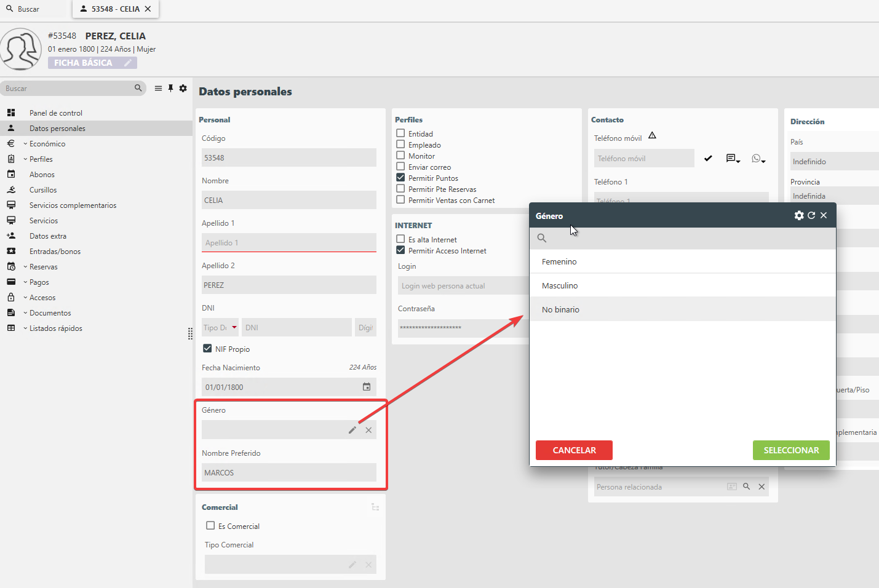Click the Panel de control dashboard icon
The width and height of the screenshot is (879, 588).
point(11,113)
